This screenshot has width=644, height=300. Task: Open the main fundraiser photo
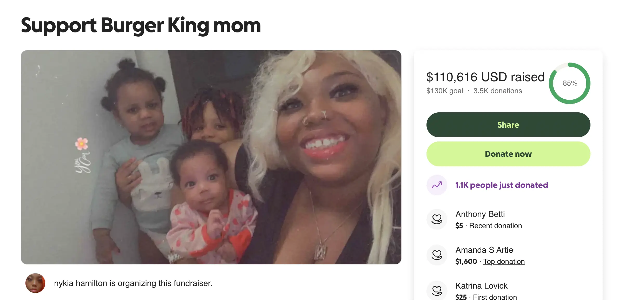211,157
